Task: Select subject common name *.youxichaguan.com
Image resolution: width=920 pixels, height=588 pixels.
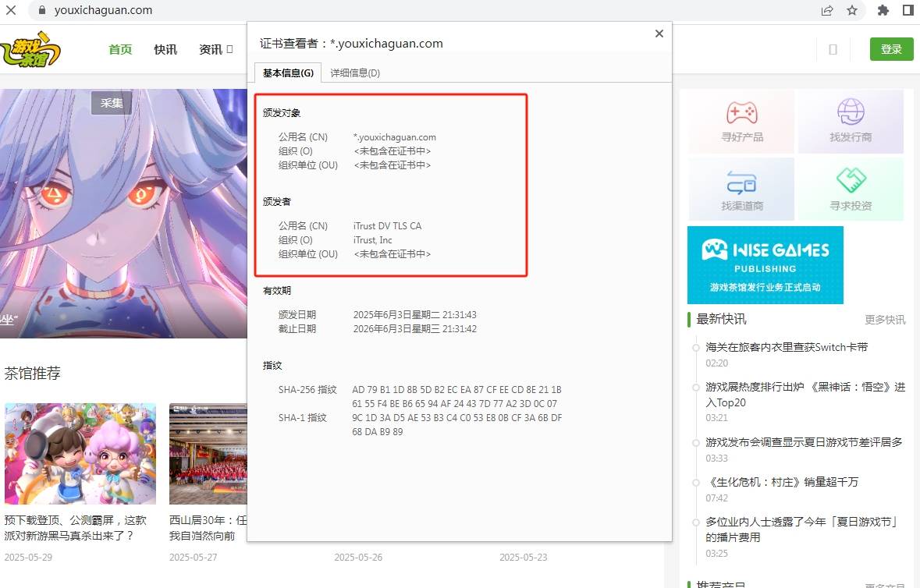Action: 394,137
